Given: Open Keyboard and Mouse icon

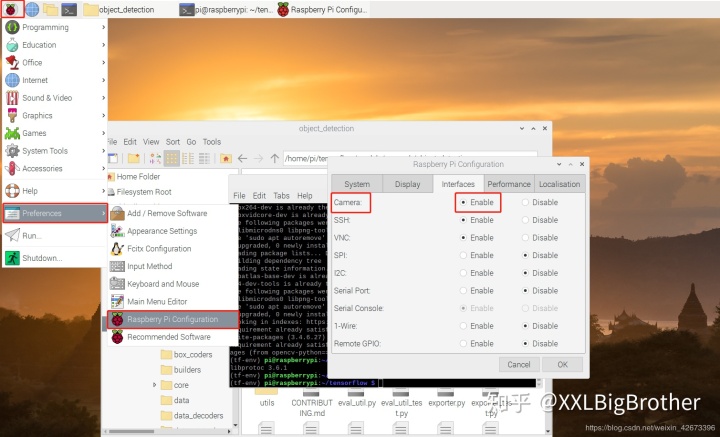Looking at the screenshot, I should click(x=118, y=284).
